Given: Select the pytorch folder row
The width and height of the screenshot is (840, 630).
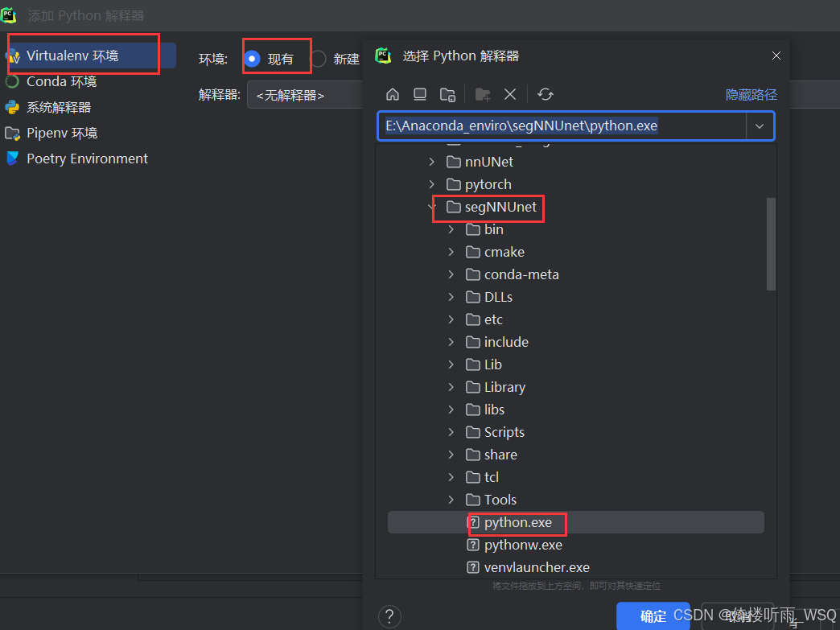Looking at the screenshot, I should coord(576,184).
